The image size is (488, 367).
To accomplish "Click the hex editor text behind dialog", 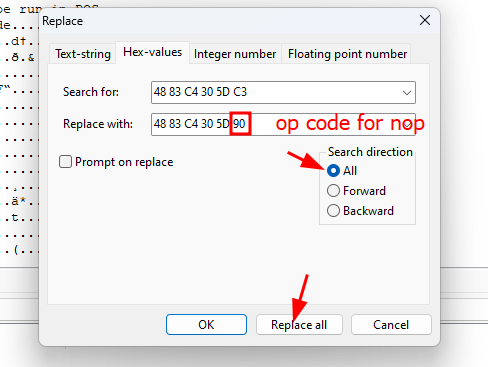I will [x=19, y=133].
